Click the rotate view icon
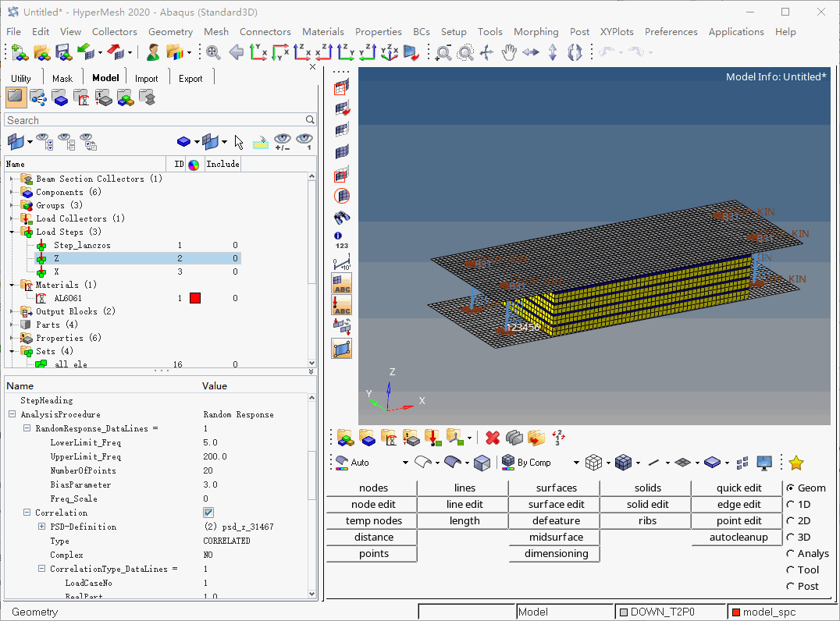 pyautogui.click(x=575, y=52)
